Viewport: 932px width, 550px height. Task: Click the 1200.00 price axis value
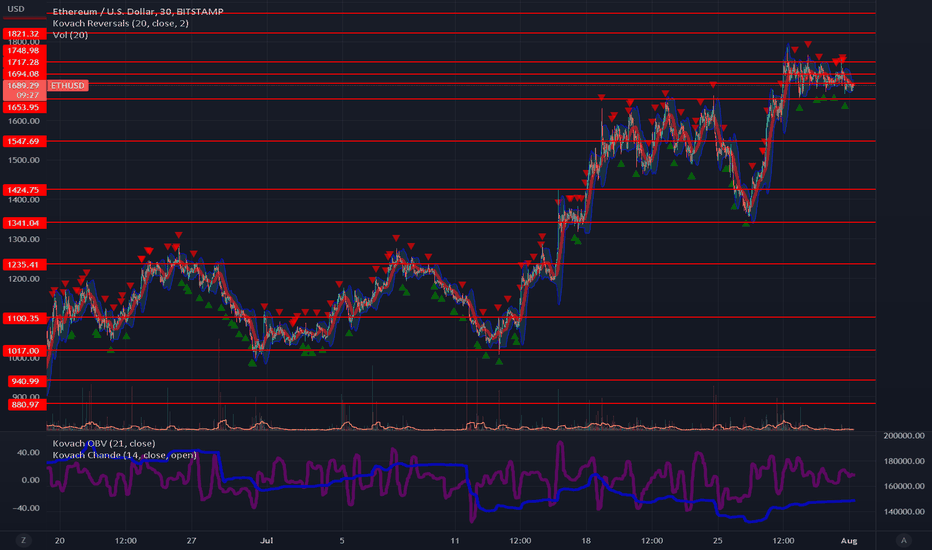pos(24,279)
